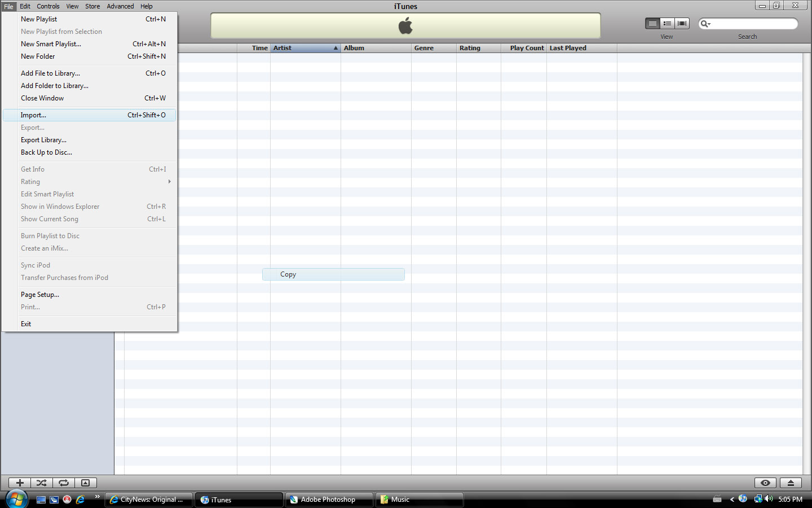812x508 pixels.
Task: Toggle shuffle playback
Action: (42, 483)
